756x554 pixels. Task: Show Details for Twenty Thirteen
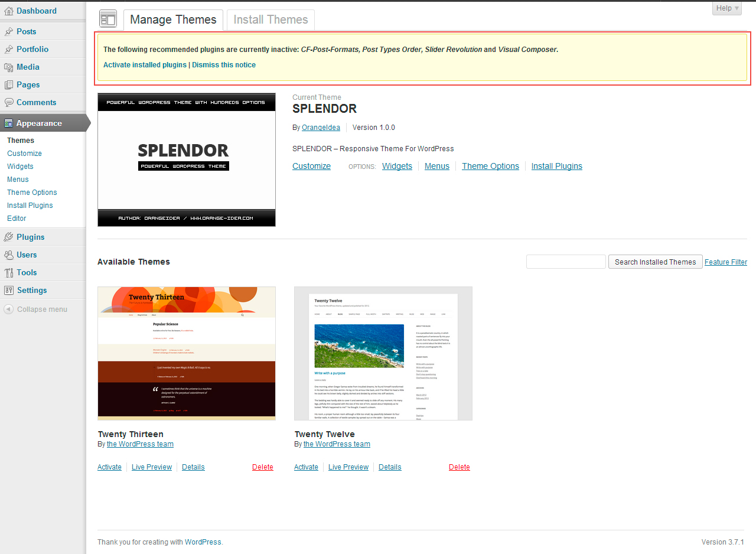click(x=193, y=467)
